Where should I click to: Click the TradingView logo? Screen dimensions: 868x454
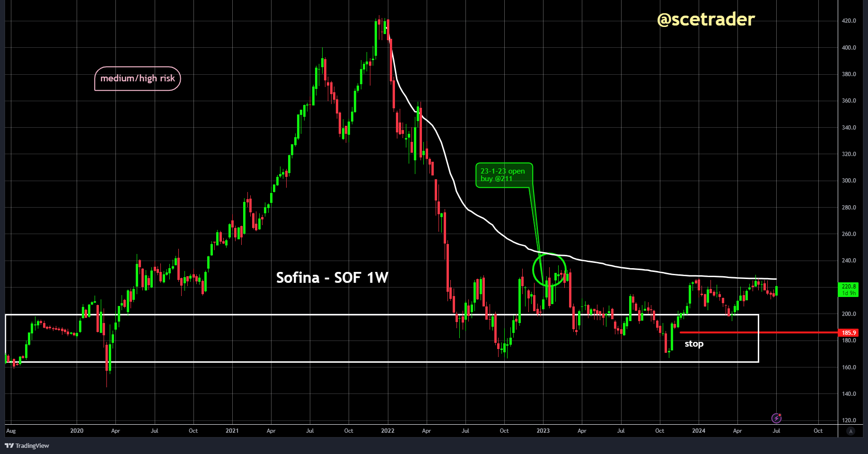coord(27,445)
